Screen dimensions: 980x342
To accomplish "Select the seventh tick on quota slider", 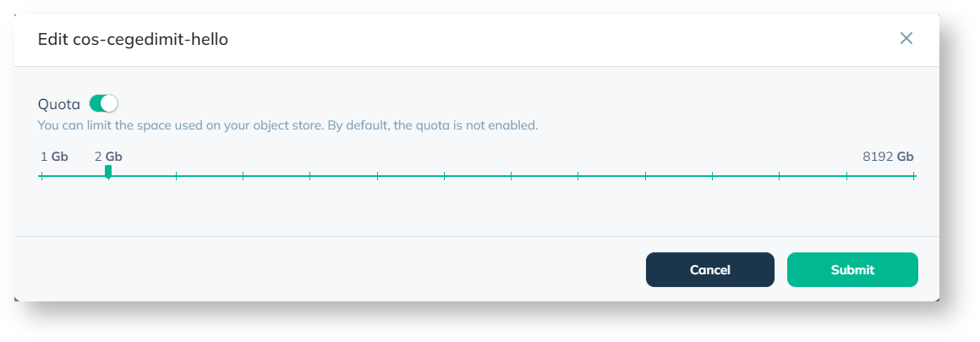I will (x=444, y=176).
